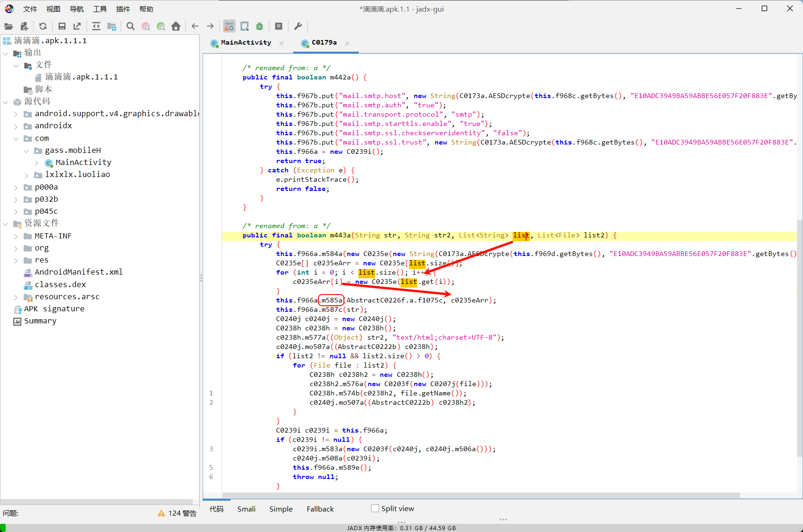
Task: Collapse the 源代码 tree node
Action: pyautogui.click(x=6, y=102)
